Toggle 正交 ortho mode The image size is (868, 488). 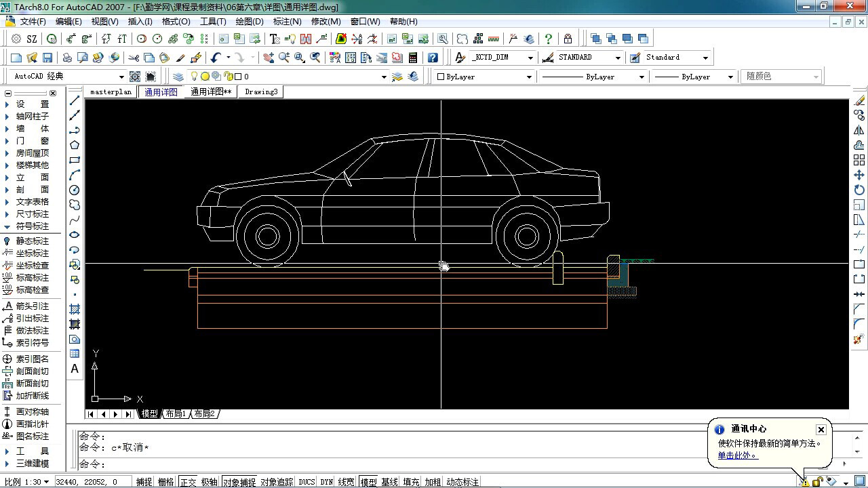click(188, 482)
